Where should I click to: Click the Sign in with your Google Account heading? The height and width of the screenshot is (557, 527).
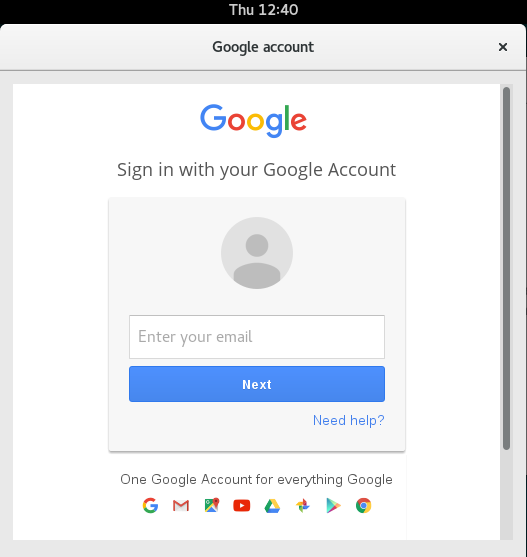coord(256,170)
